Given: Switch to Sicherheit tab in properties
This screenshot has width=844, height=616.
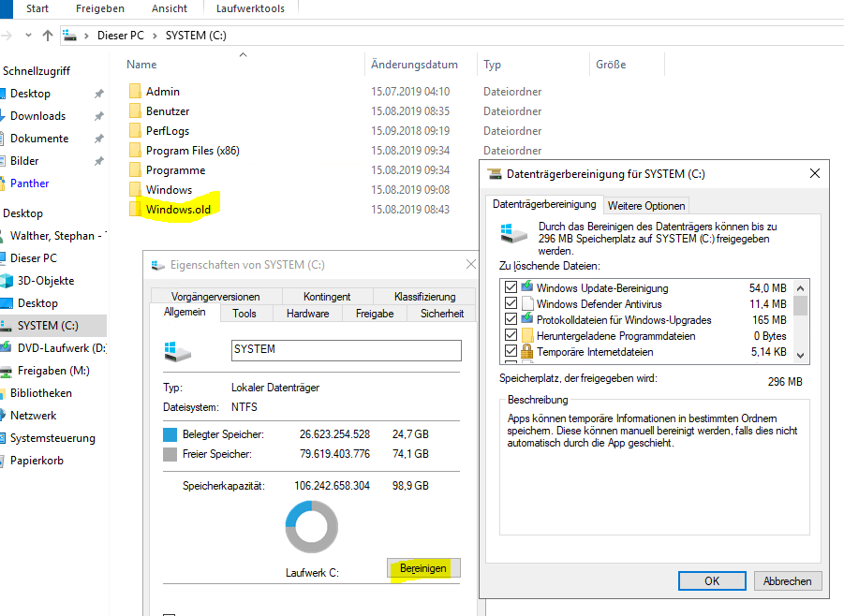Looking at the screenshot, I should click(442, 313).
